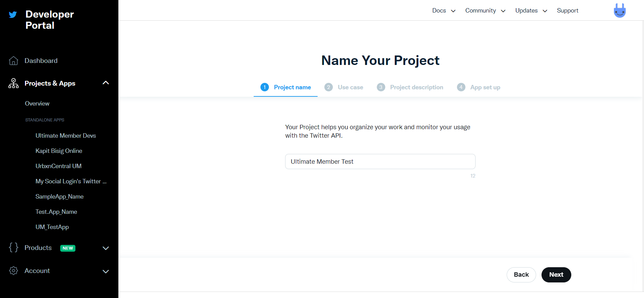The height and width of the screenshot is (298, 644).
Task: Click the Next button
Action: (x=556, y=275)
